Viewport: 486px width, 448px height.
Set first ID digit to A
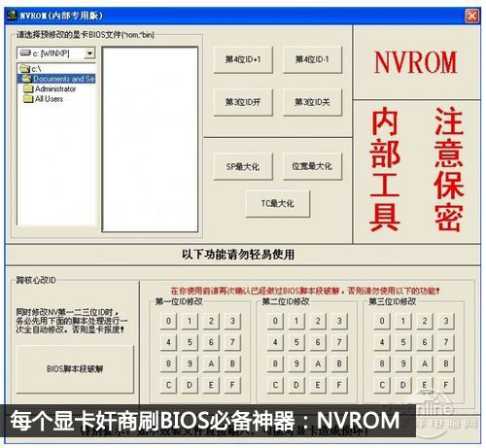pos(211,363)
